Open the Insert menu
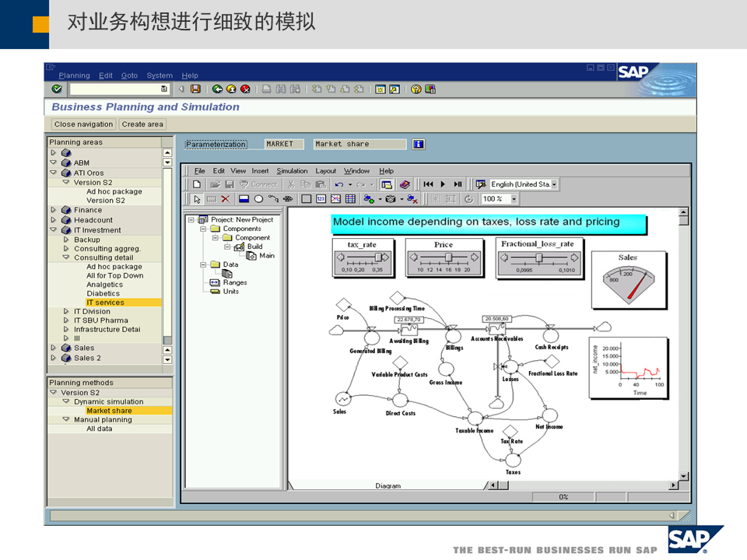The height and width of the screenshot is (560, 747). click(x=260, y=171)
